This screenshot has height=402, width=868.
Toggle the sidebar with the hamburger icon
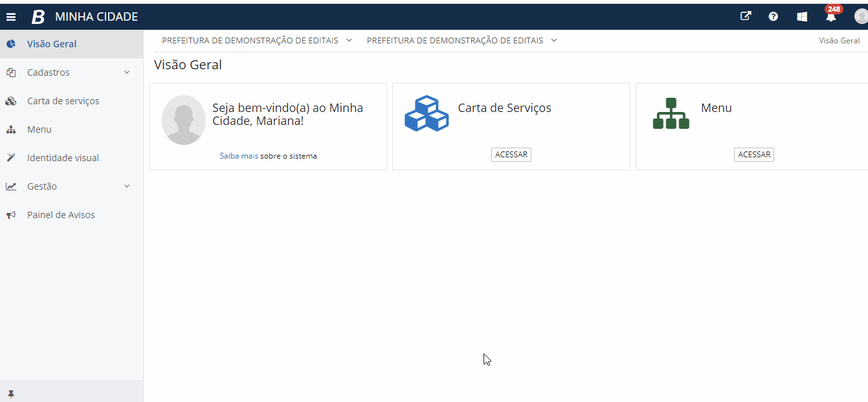(x=11, y=16)
